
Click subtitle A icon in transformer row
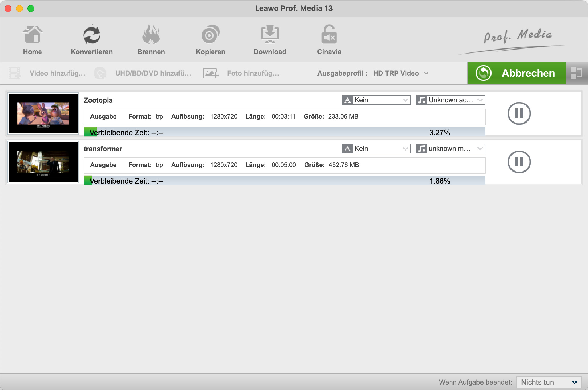(x=347, y=149)
